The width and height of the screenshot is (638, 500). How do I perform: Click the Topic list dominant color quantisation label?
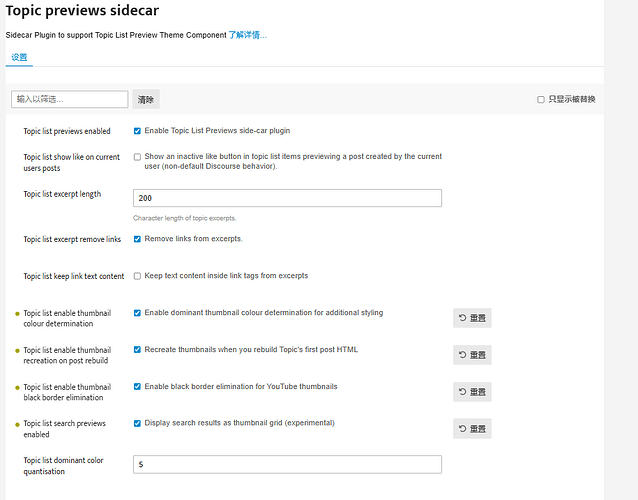[x=63, y=466]
